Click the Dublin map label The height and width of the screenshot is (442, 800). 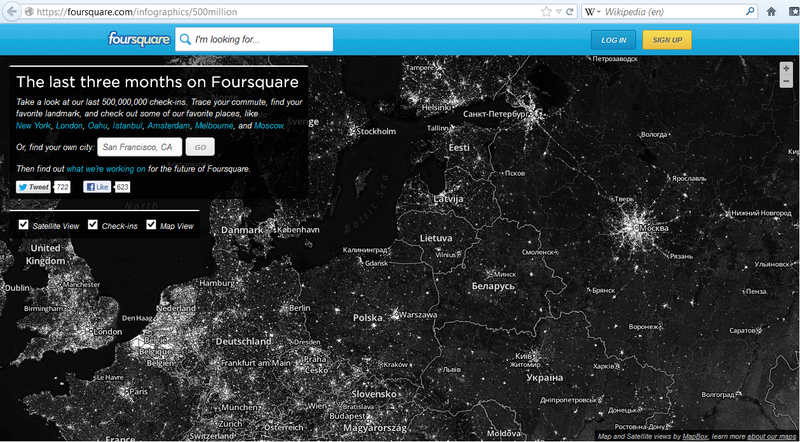tap(17, 288)
